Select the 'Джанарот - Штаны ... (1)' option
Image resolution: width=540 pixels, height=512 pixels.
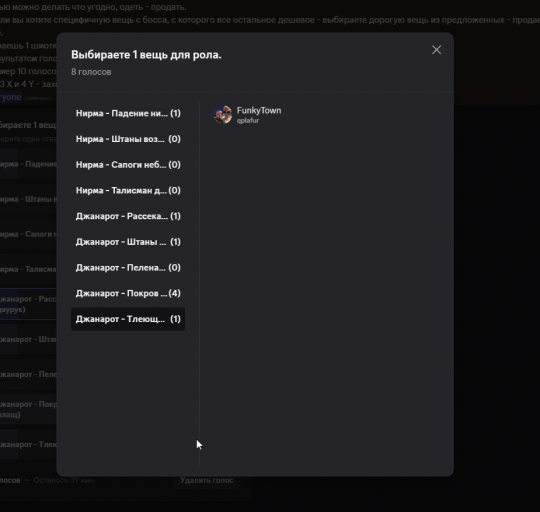[x=128, y=242]
